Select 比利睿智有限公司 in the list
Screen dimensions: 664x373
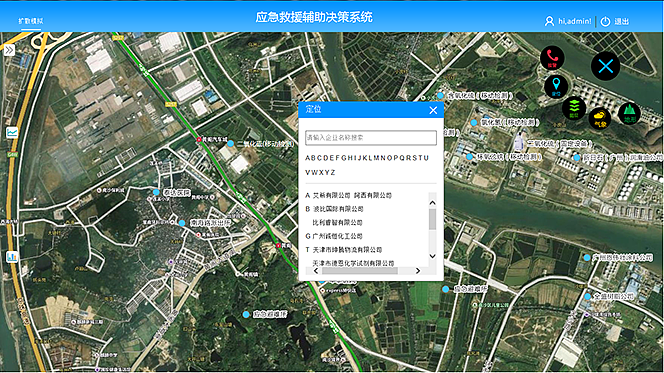point(338,222)
